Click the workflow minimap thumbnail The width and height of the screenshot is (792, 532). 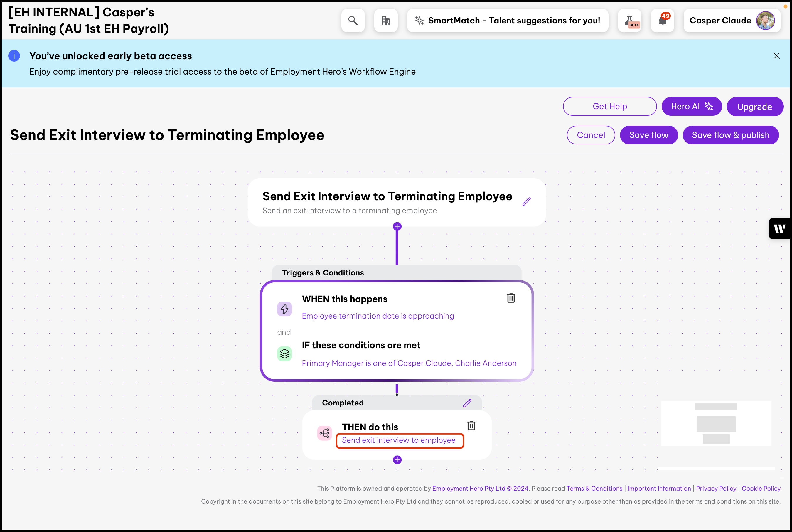pos(716,423)
